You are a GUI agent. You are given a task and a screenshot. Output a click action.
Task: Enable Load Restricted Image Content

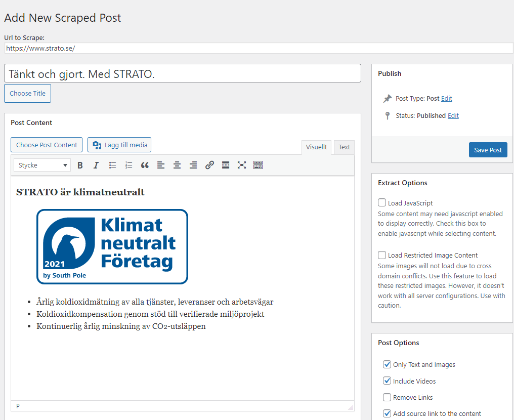point(382,255)
